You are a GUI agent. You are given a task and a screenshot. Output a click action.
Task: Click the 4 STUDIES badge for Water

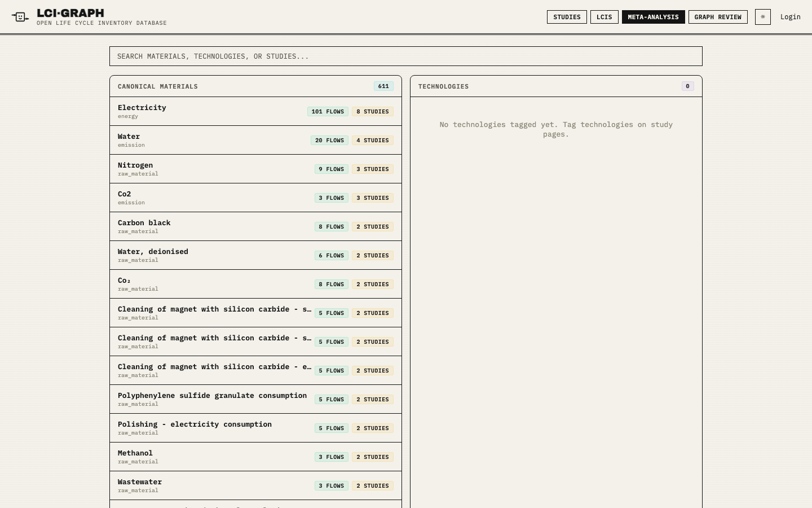373,141
